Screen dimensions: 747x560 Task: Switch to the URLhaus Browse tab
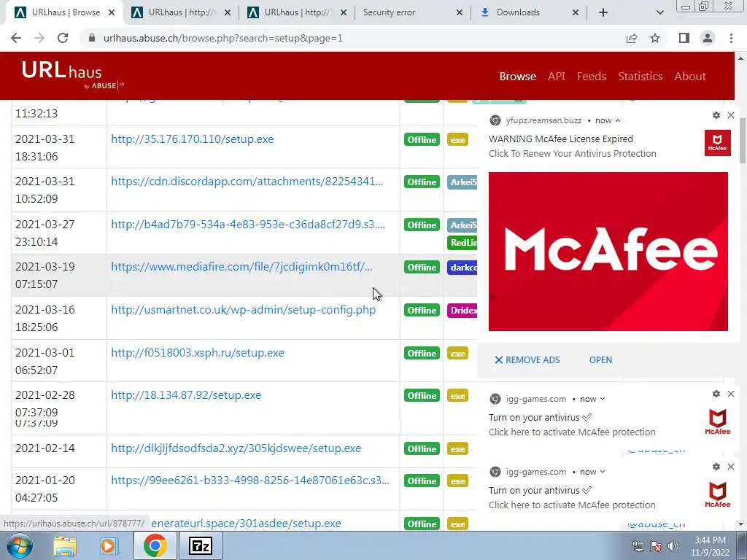point(64,12)
